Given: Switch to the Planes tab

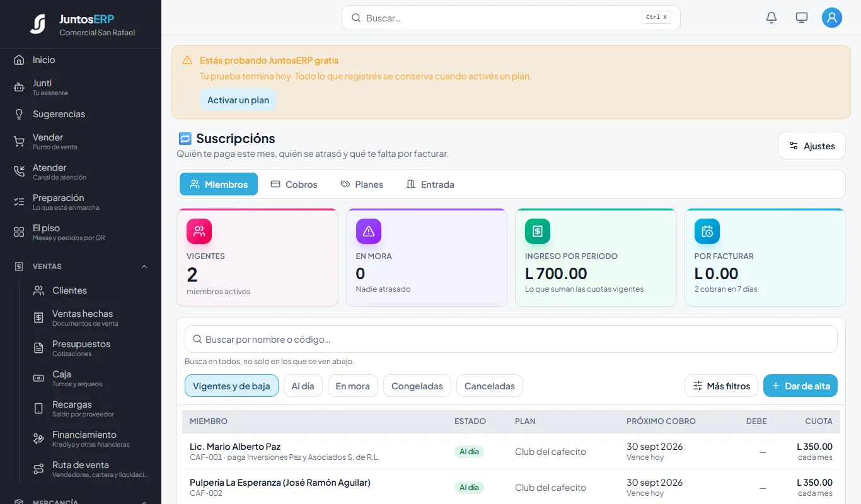Looking at the screenshot, I should pyautogui.click(x=362, y=184).
